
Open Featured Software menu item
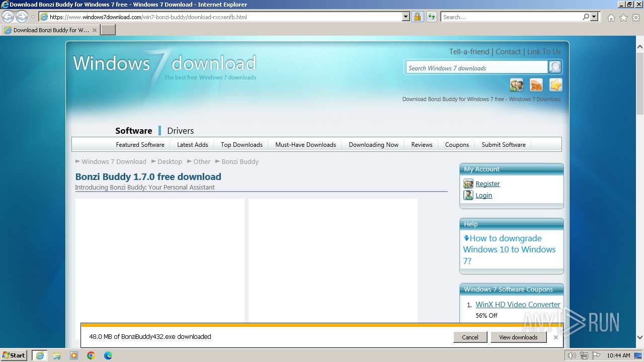click(140, 145)
